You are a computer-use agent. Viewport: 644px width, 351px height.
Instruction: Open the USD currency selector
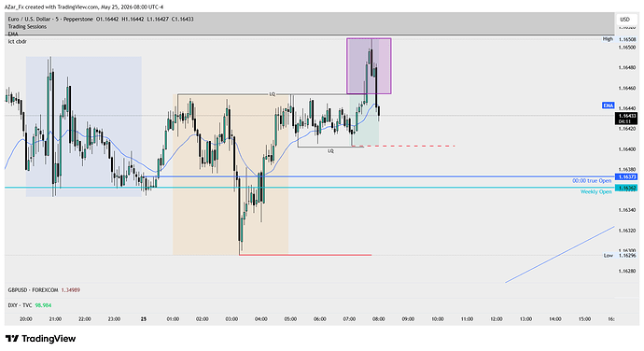(624, 20)
